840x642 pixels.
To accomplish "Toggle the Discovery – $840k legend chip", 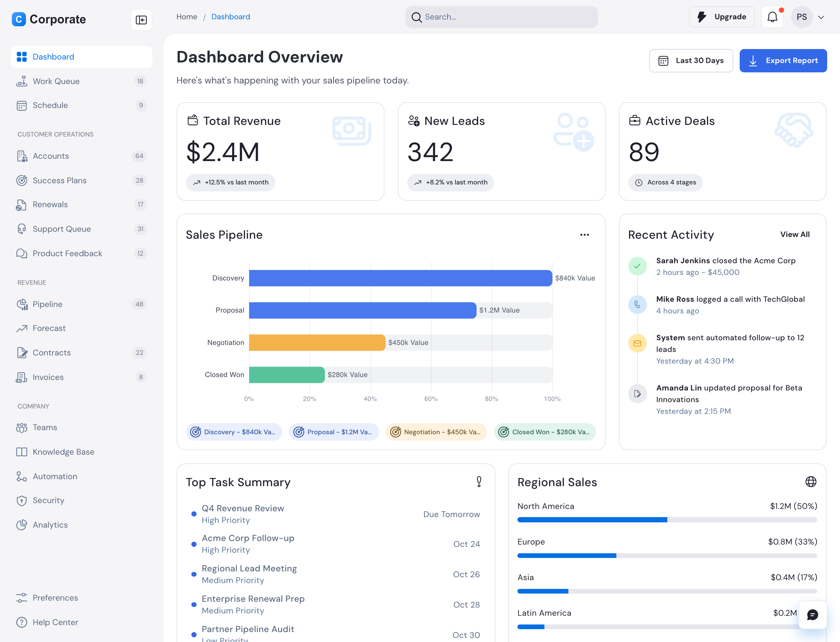I will [234, 432].
